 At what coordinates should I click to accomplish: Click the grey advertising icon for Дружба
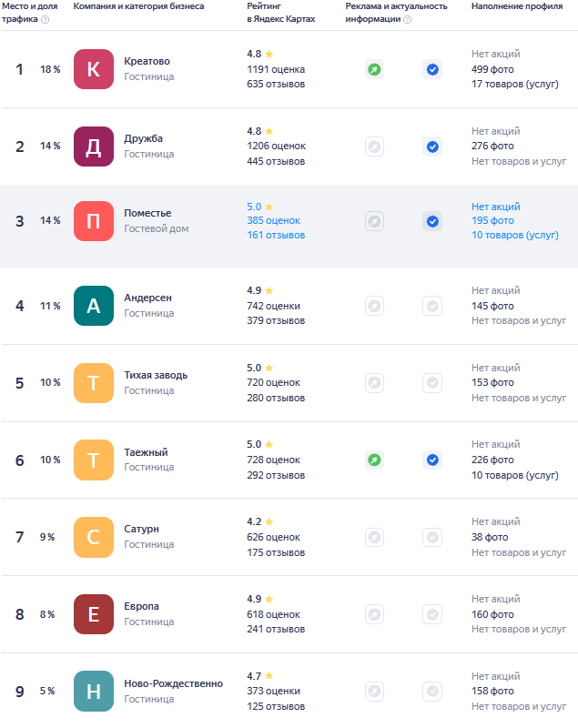pyautogui.click(x=374, y=147)
